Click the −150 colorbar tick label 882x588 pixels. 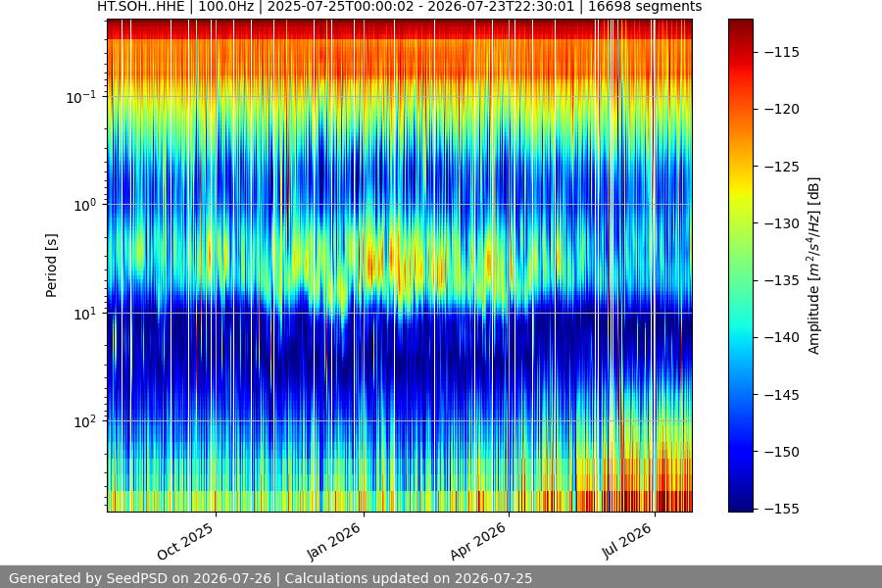coord(782,452)
